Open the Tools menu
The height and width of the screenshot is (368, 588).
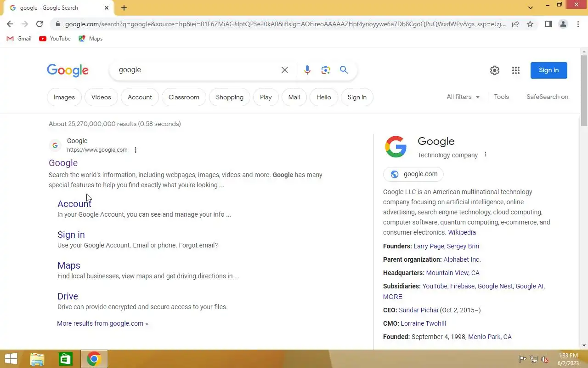coord(501,97)
